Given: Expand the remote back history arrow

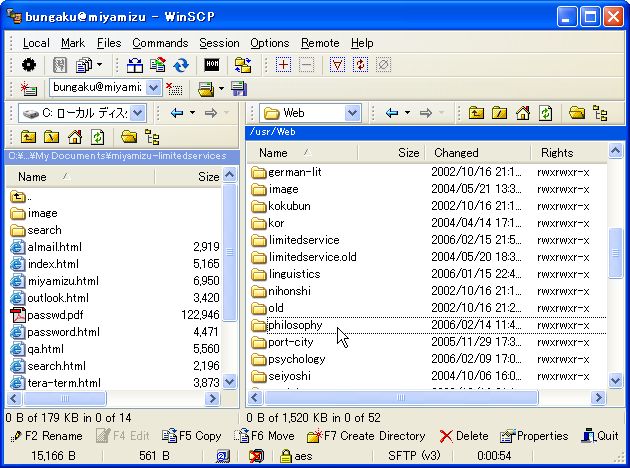Looking at the screenshot, I should [407, 113].
